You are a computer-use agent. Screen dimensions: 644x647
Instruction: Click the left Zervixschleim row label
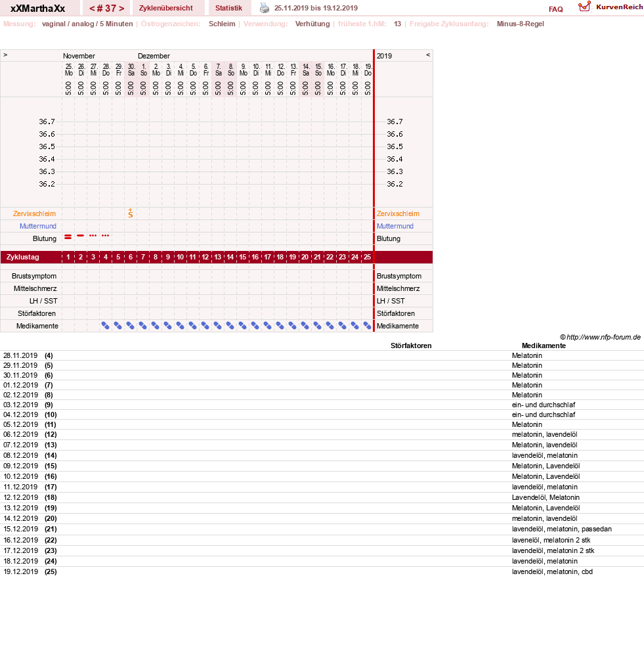coord(34,213)
